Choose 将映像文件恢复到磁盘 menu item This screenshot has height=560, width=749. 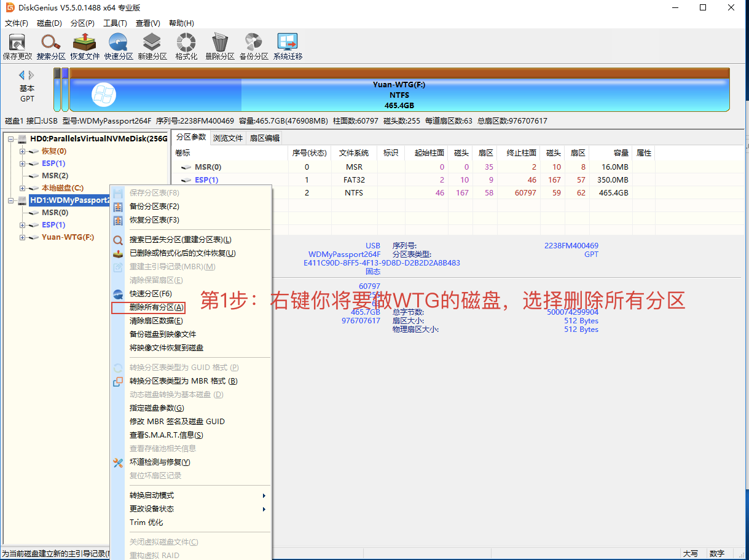click(190, 348)
